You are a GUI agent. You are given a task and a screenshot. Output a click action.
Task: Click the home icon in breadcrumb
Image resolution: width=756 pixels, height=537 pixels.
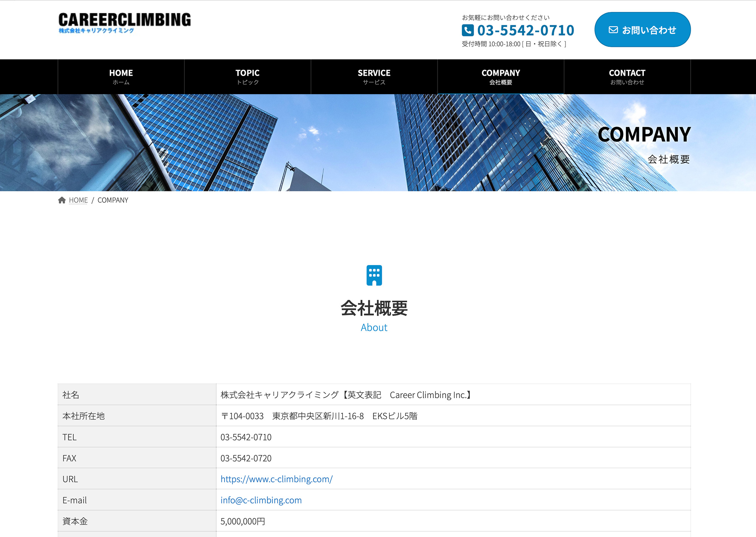click(62, 200)
